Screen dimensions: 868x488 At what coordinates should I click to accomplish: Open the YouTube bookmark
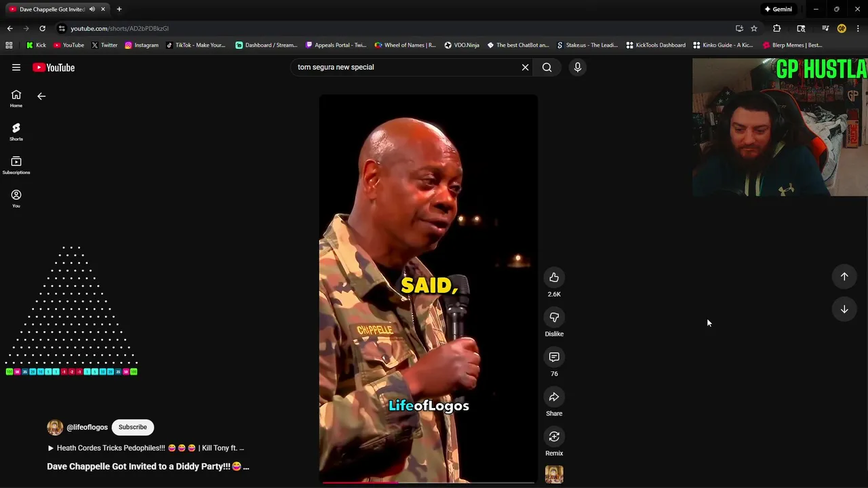tap(68, 45)
